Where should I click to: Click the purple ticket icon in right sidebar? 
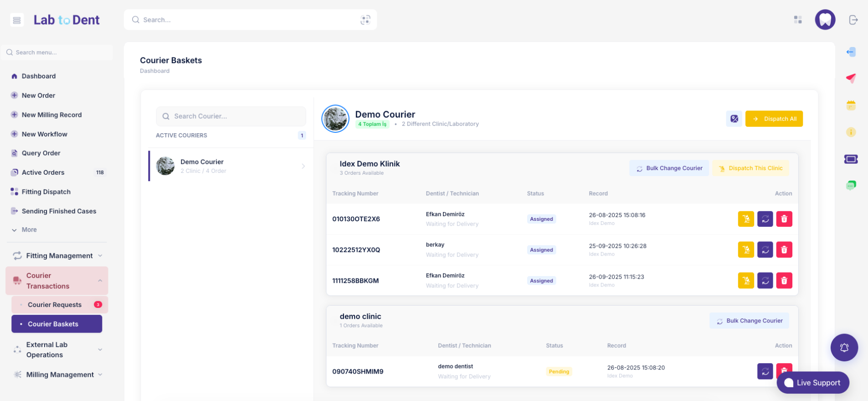click(851, 159)
